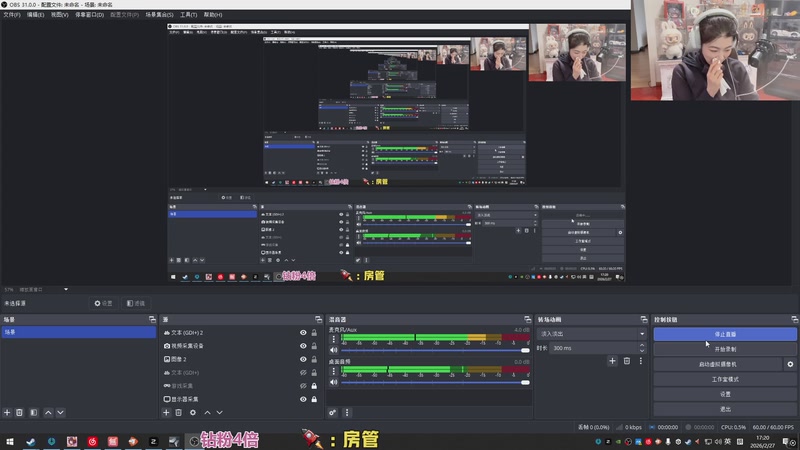Hide the 显示器采集 source eye icon
Image resolution: width=800 pixels, height=450 pixels.
(303, 399)
